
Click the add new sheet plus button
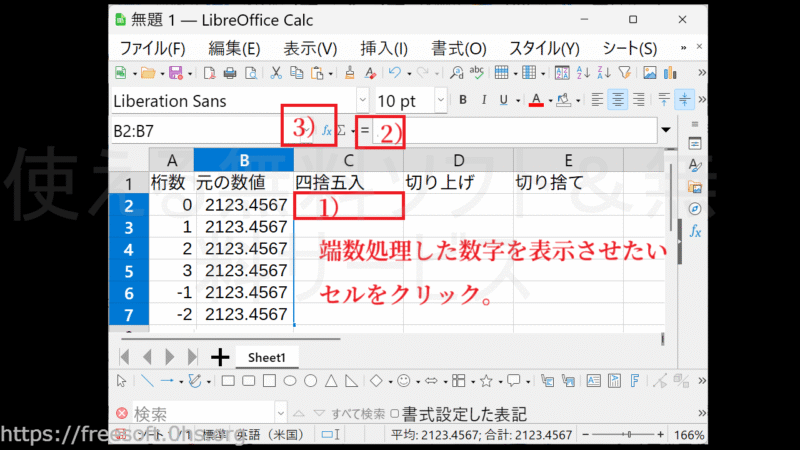[x=220, y=357]
